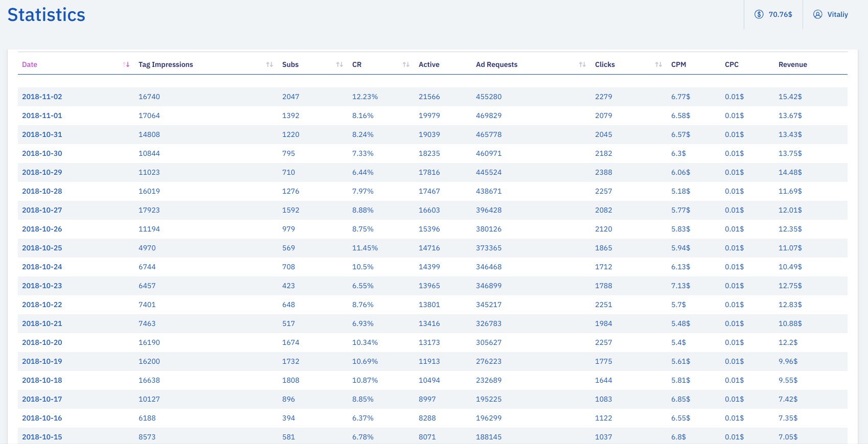This screenshot has height=444, width=868.
Task: Click the dollar balance icon
Action: click(x=759, y=14)
